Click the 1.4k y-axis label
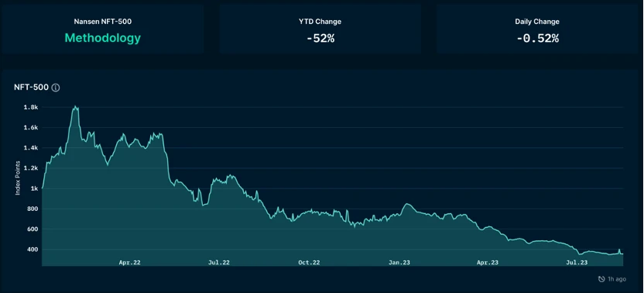This screenshot has width=644, height=293. pos(32,148)
